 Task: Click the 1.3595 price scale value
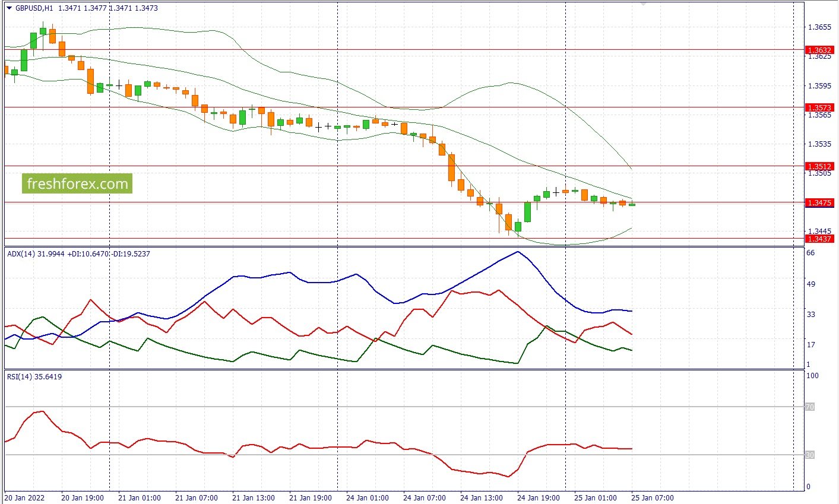[x=819, y=86]
